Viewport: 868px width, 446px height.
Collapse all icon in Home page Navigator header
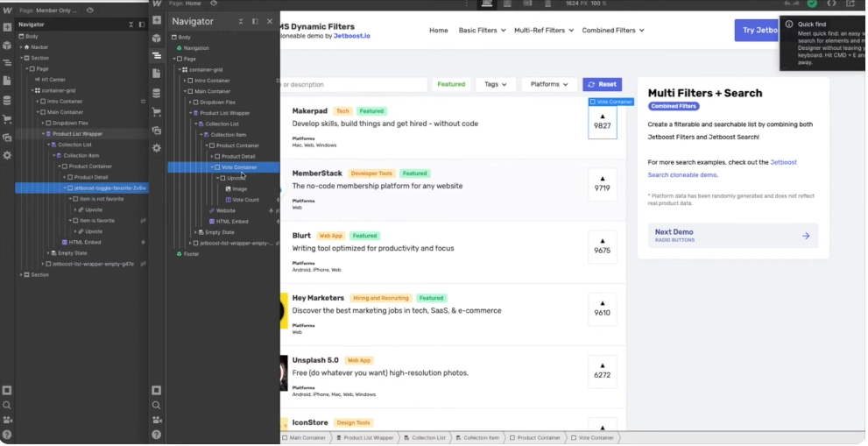241,22
